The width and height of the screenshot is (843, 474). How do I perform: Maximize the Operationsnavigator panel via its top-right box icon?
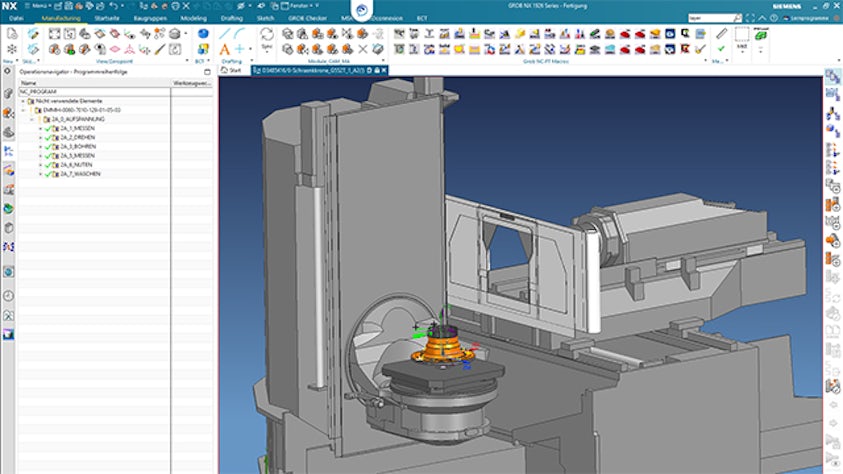(x=208, y=71)
